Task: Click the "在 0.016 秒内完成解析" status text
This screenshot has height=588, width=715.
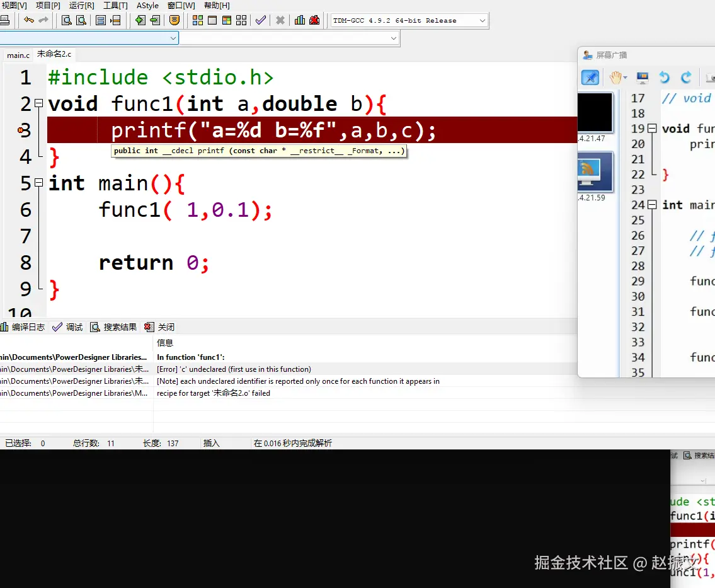Action: (293, 443)
